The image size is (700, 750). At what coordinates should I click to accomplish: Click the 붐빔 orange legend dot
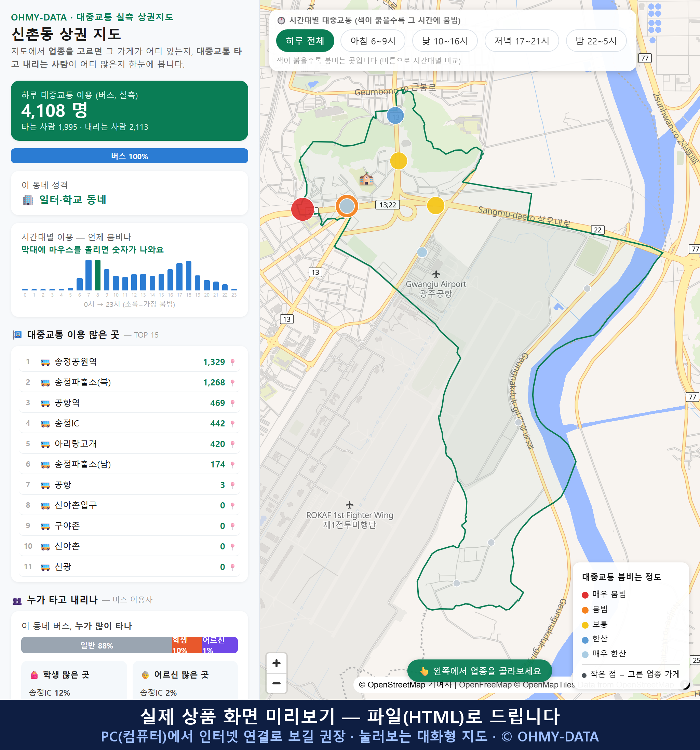click(x=585, y=610)
